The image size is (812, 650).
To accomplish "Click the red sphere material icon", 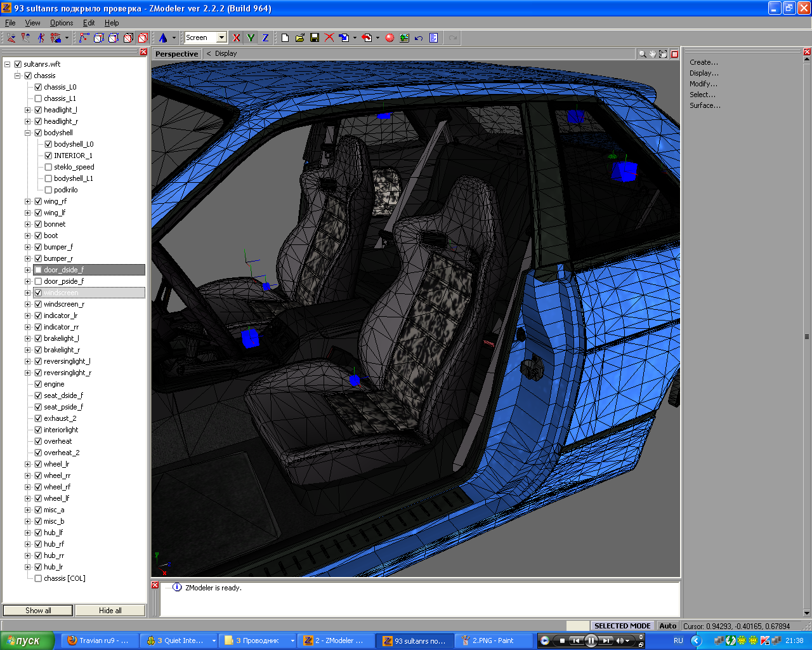I will click(390, 38).
